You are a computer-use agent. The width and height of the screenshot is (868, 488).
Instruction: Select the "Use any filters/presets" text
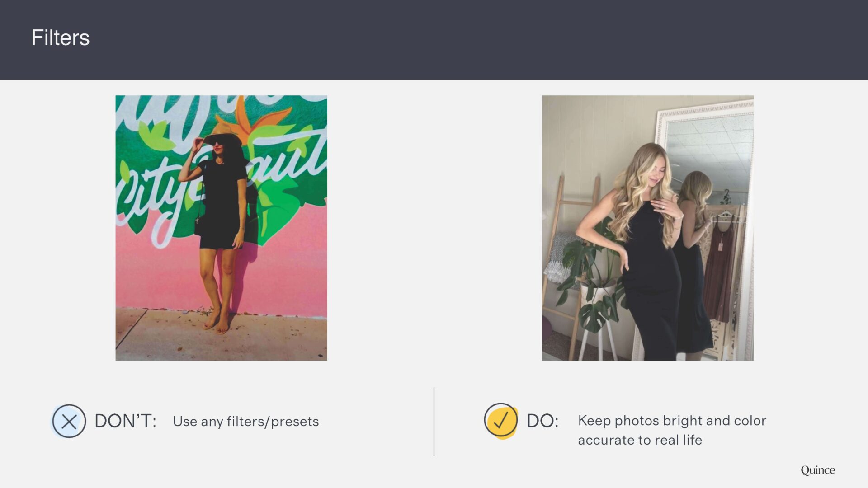tap(245, 422)
